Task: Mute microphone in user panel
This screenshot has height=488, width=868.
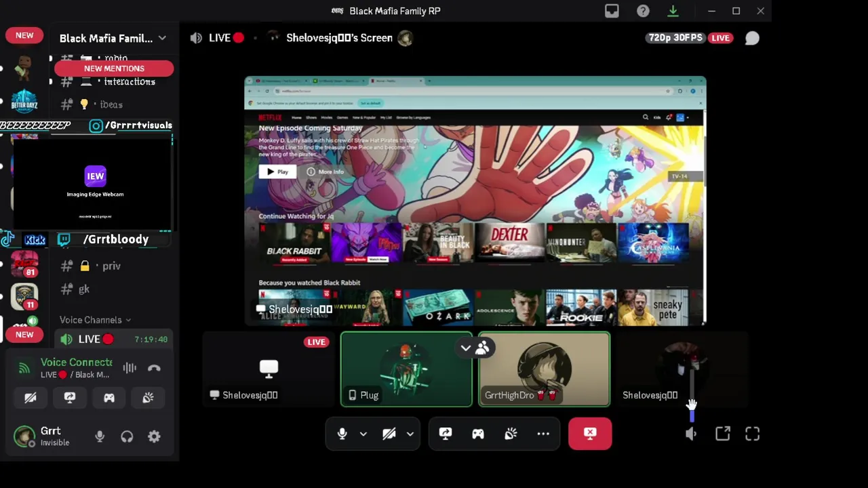Action: point(100,437)
